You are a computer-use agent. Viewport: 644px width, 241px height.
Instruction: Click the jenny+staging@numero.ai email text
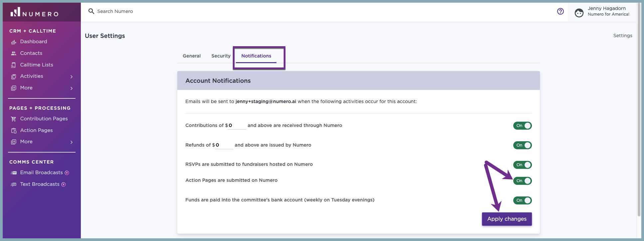tap(266, 101)
